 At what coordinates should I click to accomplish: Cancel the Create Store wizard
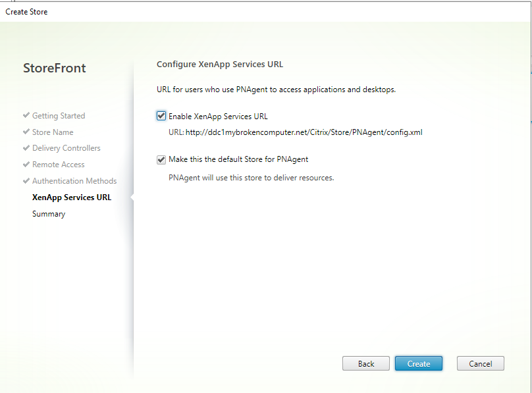[480, 364]
